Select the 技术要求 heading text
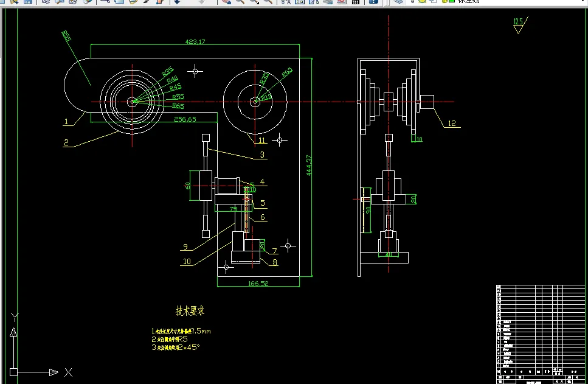 pos(190,311)
